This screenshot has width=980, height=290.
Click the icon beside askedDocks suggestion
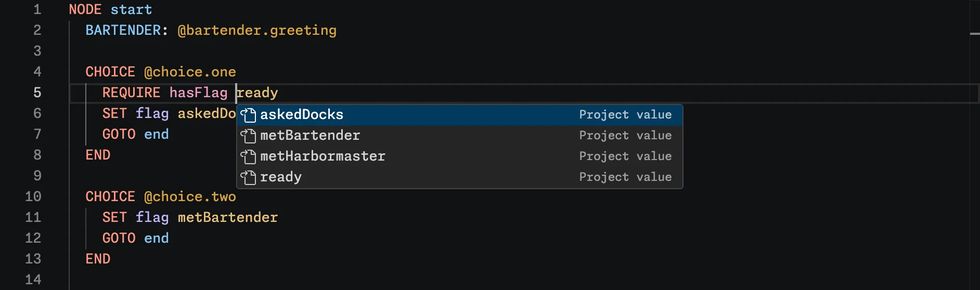click(248, 115)
